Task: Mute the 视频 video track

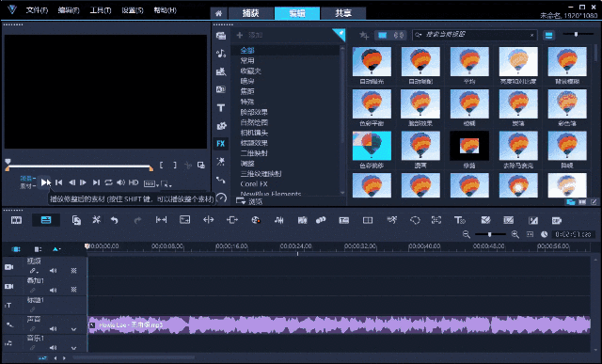Action: 53,271
